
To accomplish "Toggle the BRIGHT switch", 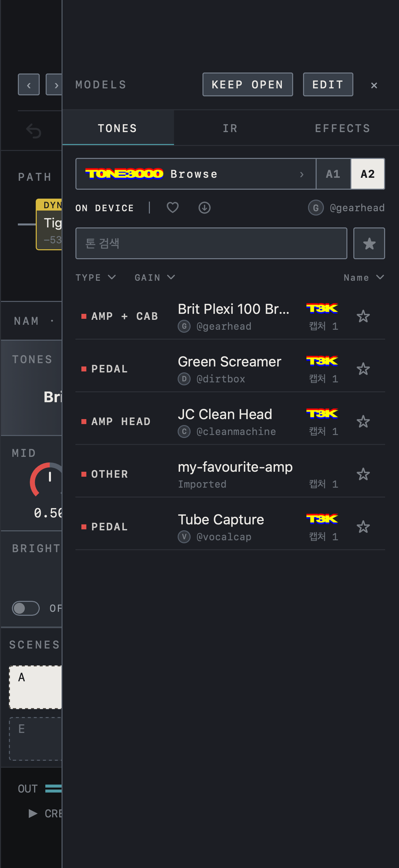I will 25,608.
